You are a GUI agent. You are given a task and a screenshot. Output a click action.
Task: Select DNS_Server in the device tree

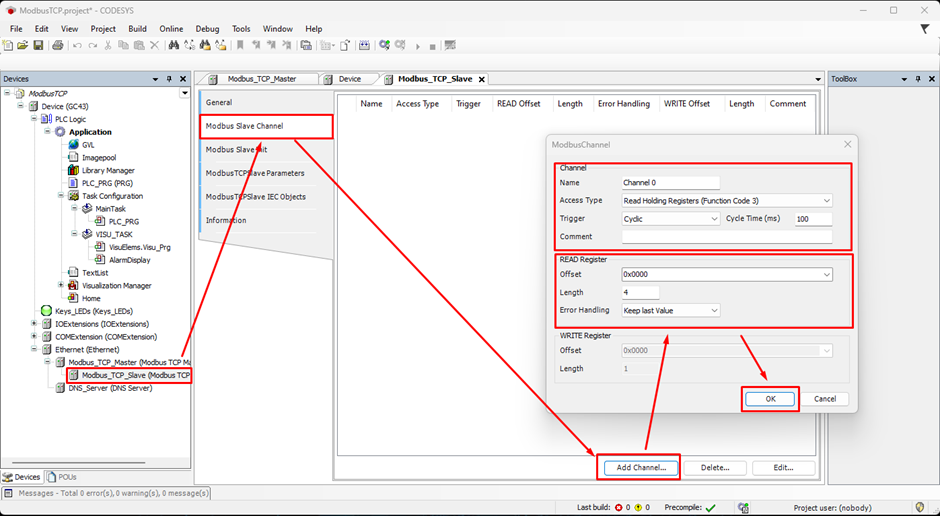coord(110,388)
